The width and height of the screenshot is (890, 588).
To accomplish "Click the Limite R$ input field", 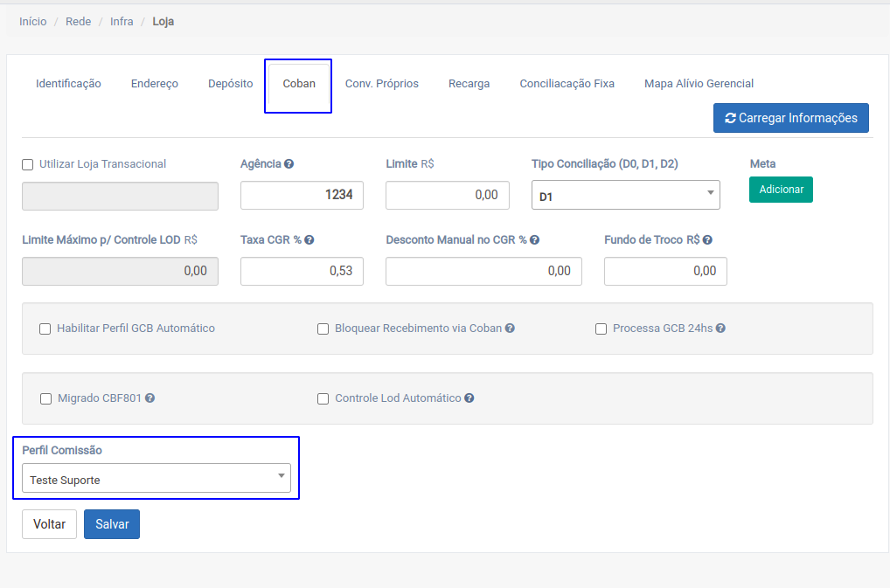I will pyautogui.click(x=447, y=196).
